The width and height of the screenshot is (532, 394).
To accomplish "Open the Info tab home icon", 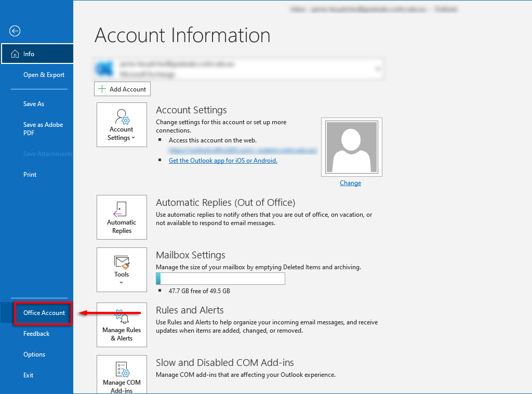I will click(x=15, y=54).
